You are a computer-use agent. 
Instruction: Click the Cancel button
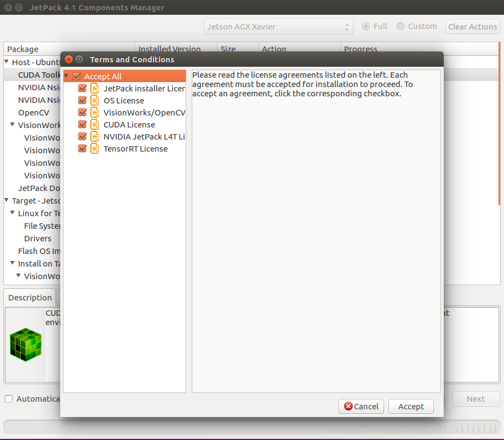click(361, 406)
